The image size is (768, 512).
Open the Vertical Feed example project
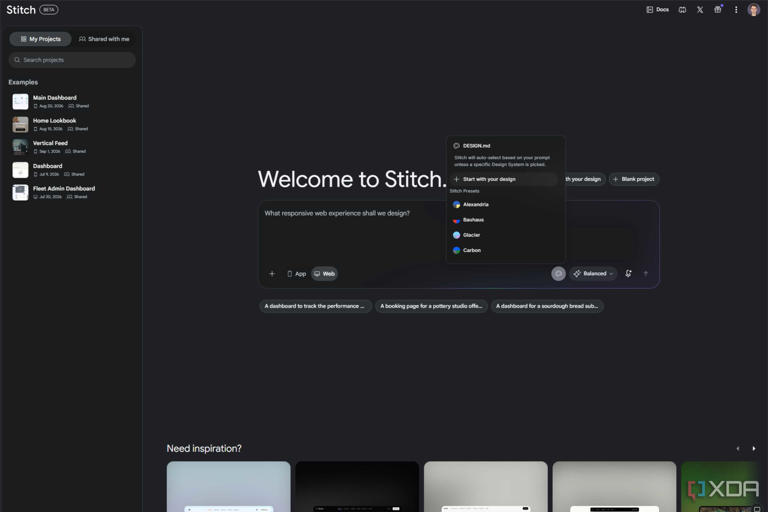coord(72,146)
